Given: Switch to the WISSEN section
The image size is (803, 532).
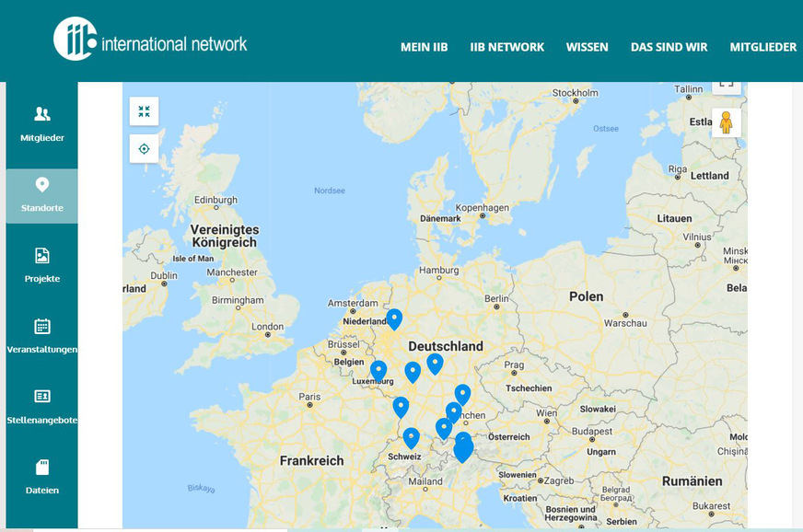Looking at the screenshot, I should tap(588, 46).
